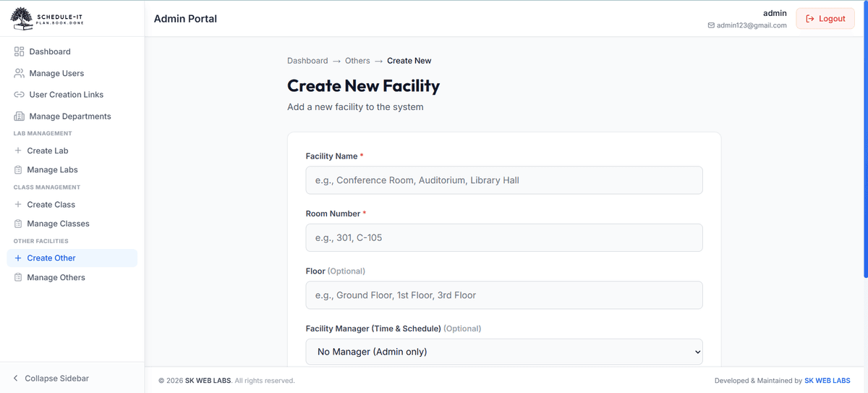Click the OTHER FACILITIES section label
The width and height of the screenshot is (868, 393).
click(x=41, y=241)
